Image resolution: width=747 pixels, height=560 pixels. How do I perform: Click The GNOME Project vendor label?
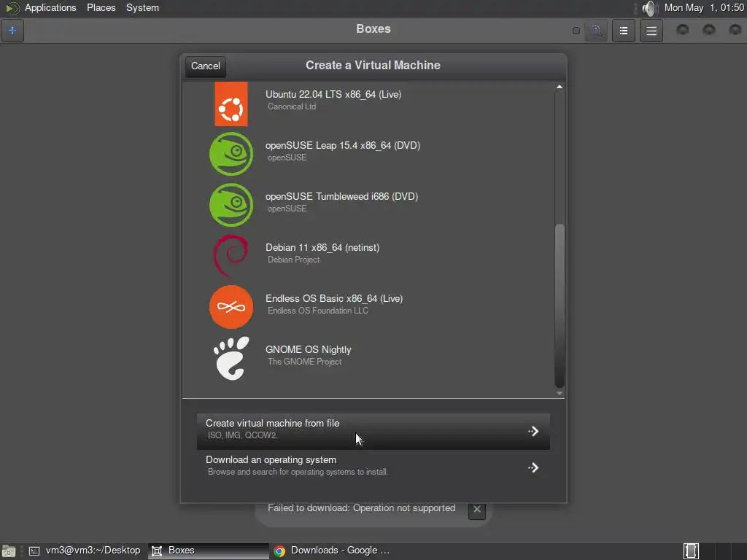coord(304,362)
